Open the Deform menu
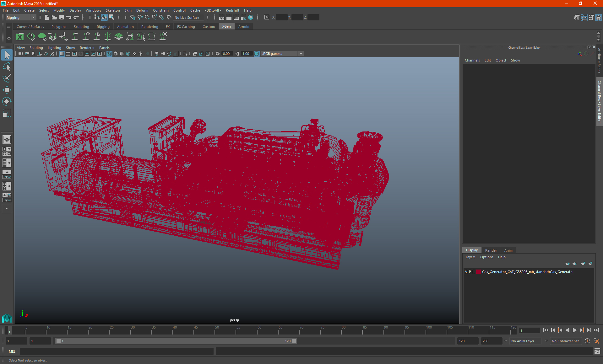 click(x=142, y=10)
